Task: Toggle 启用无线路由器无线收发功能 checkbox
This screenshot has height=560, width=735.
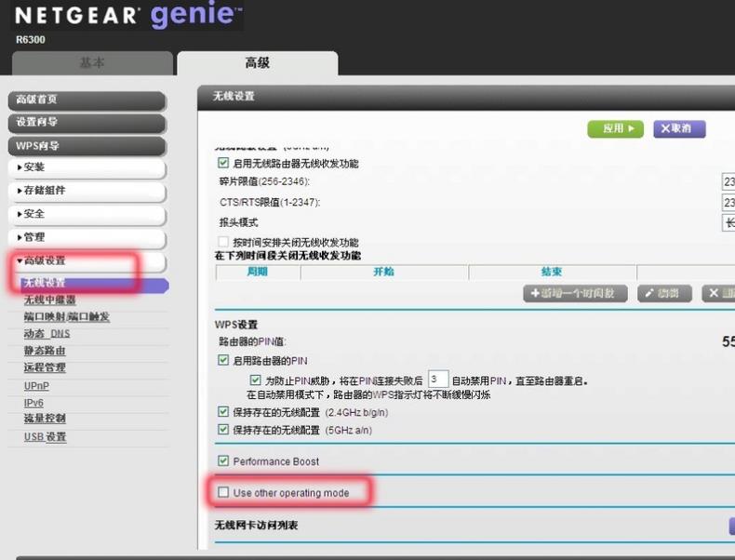Action: click(222, 164)
